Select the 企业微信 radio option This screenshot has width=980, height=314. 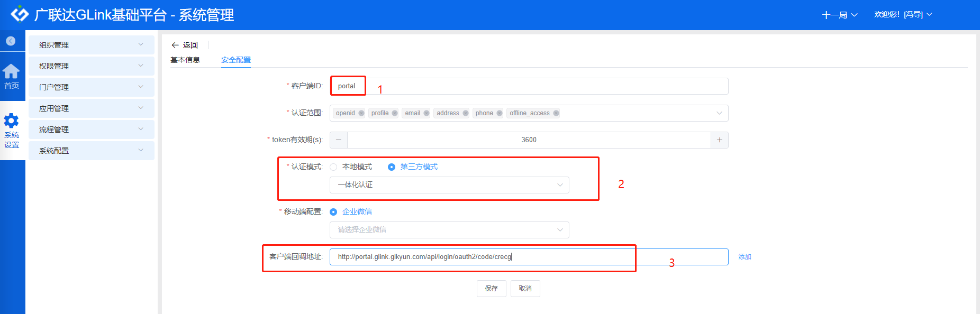[x=333, y=212]
